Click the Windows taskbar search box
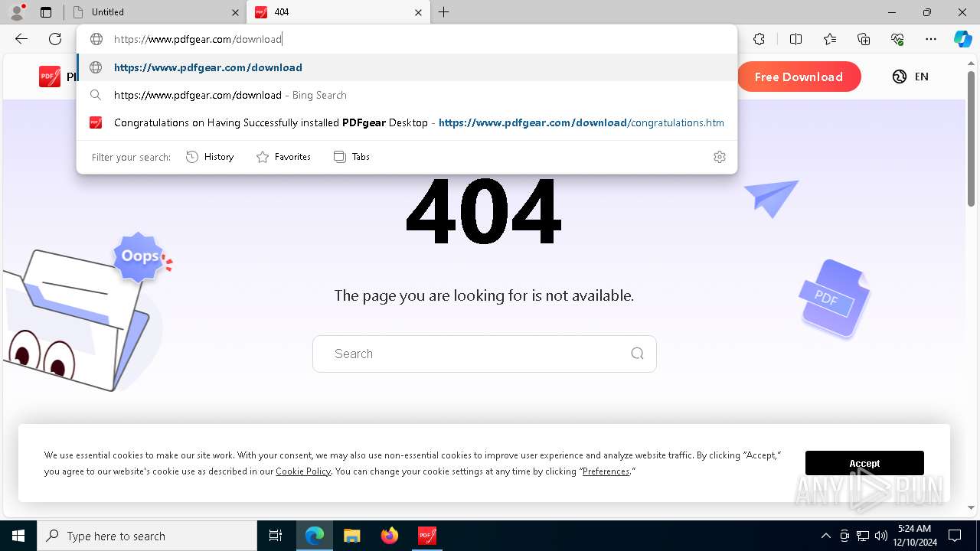The image size is (980, 551). (147, 536)
